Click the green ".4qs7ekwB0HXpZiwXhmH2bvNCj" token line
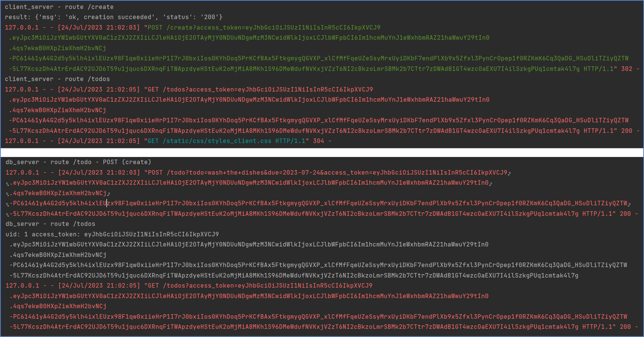The width and height of the screenshot is (644, 337). click(57, 48)
